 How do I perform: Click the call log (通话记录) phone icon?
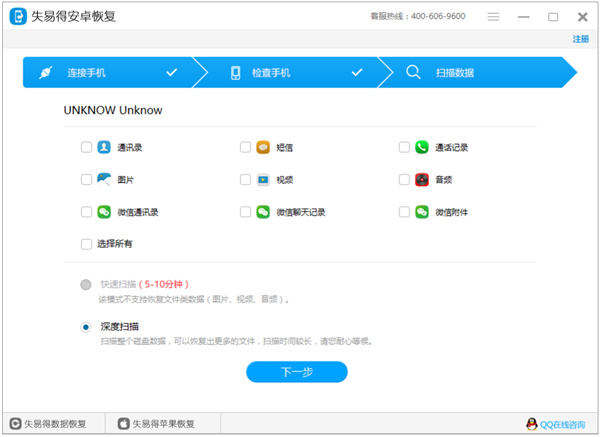click(422, 147)
